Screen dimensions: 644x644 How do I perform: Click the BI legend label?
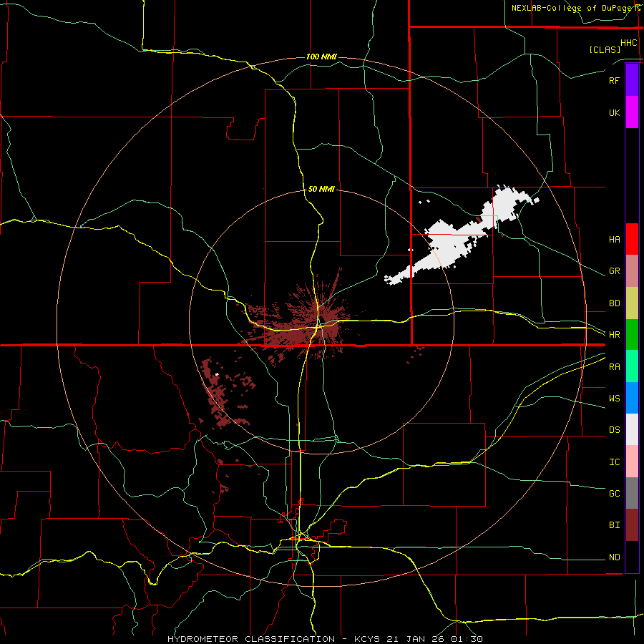tap(614, 525)
